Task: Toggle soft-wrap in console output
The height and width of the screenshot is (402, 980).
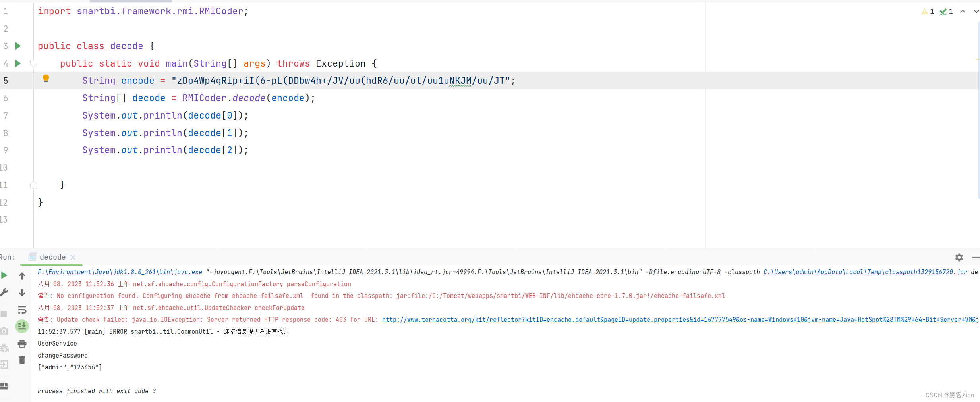Action: pos(22,310)
